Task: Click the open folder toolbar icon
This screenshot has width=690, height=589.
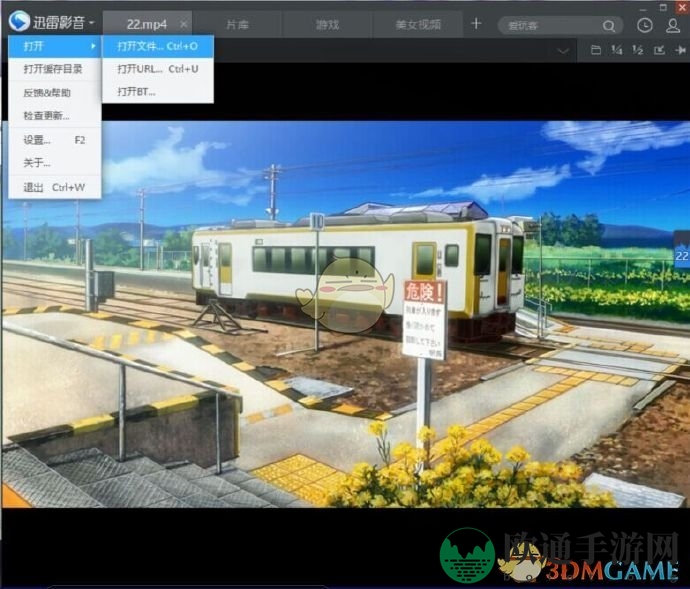Action: pos(595,50)
